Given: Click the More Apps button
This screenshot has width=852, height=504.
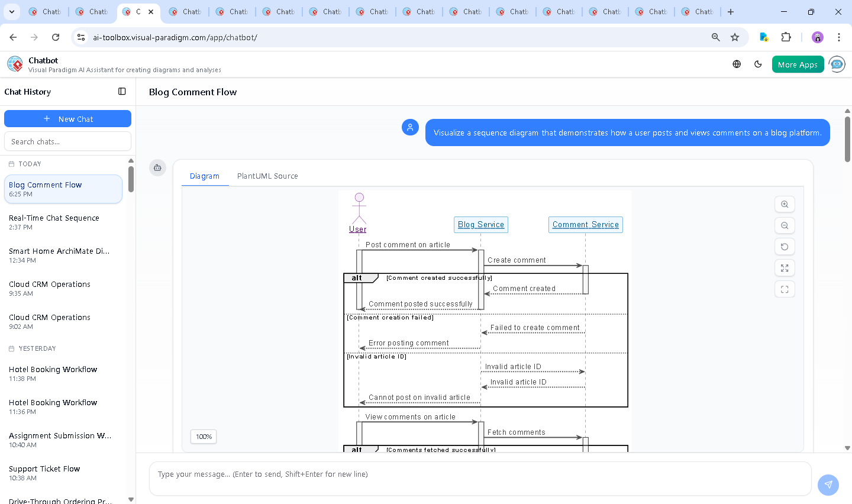Looking at the screenshot, I should (x=798, y=64).
